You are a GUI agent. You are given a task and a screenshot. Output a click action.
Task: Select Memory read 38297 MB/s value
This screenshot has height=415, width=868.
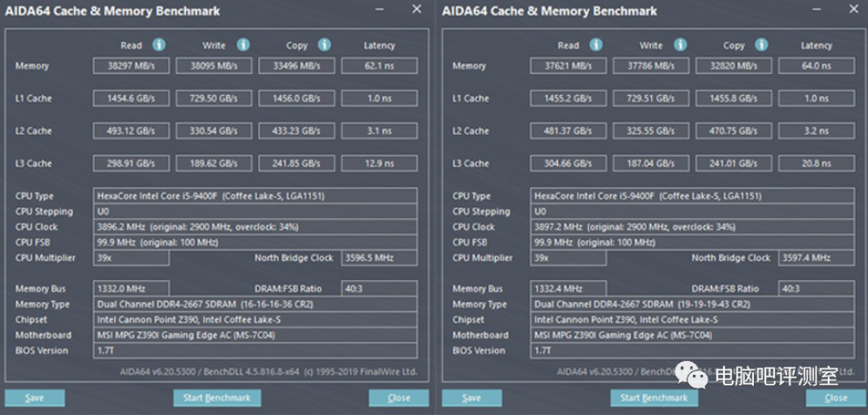pos(131,66)
